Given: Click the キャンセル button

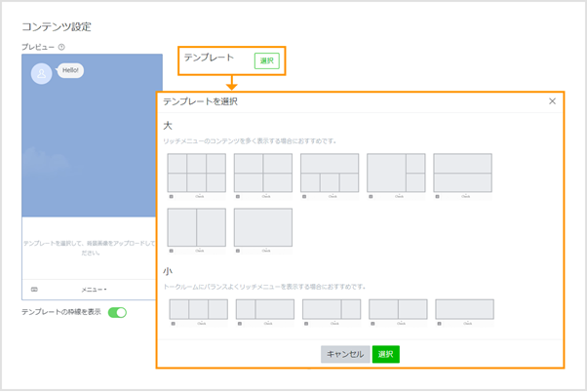Looking at the screenshot, I should (x=345, y=354).
